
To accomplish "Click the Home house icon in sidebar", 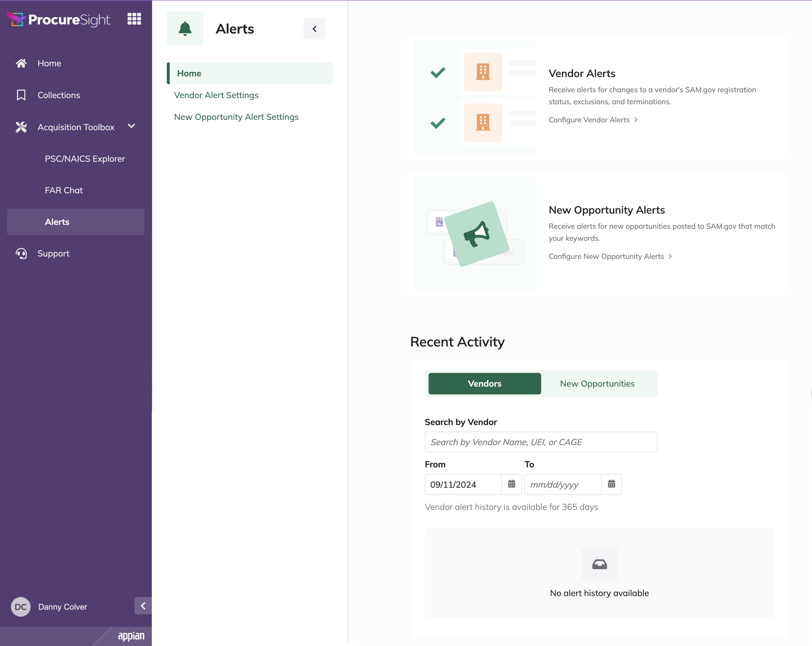I will [x=21, y=63].
